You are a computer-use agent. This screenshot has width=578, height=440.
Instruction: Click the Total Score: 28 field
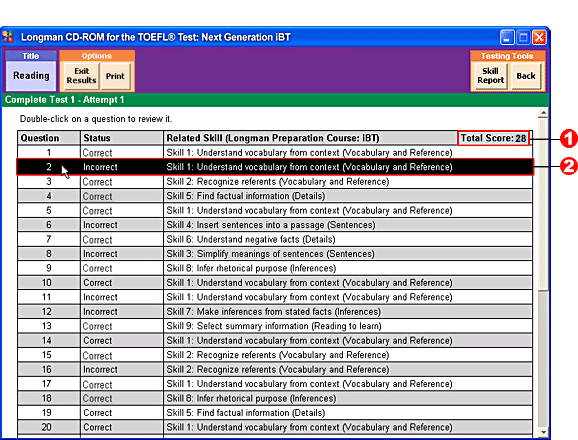coord(493,138)
